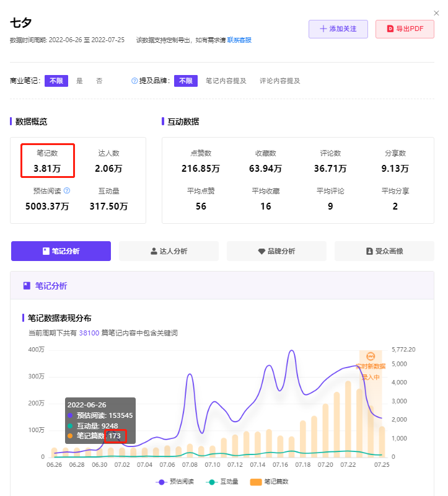Open the 品牌分析 tab
Image resolution: width=448 pixels, height=496 pixels.
(276, 251)
